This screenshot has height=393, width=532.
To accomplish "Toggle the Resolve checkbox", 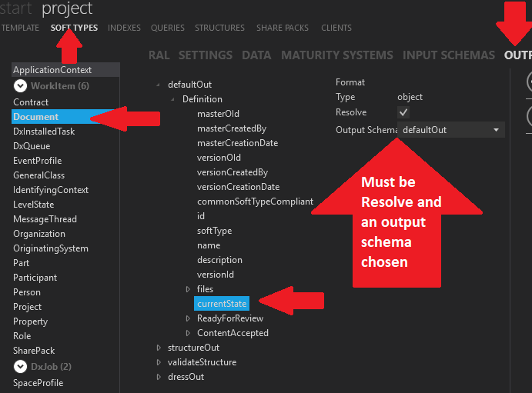I will (x=403, y=112).
